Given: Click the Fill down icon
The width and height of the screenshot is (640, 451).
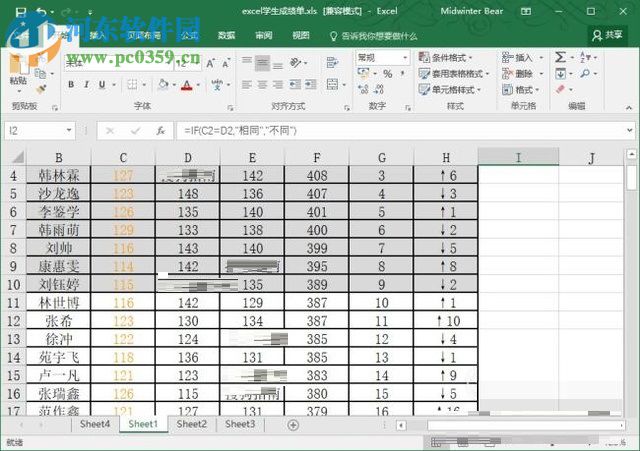Looking at the screenshot, I should pyautogui.click(x=561, y=74).
